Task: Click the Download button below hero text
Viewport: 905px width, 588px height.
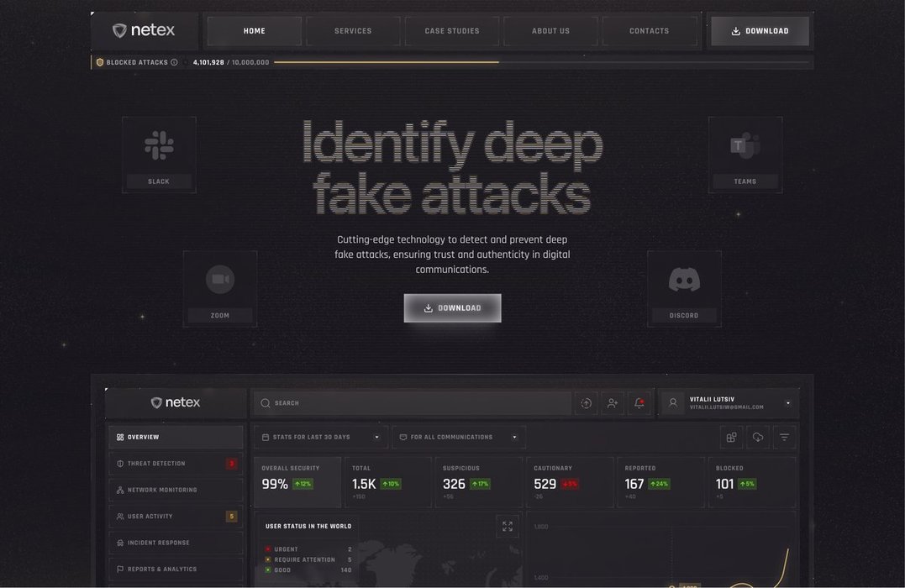Action: [x=452, y=308]
